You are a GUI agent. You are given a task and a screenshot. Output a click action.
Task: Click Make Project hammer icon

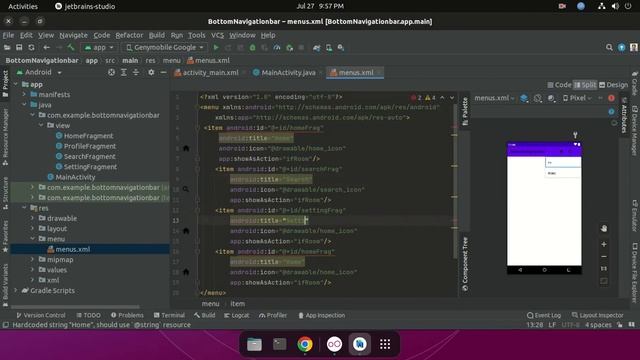(71, 48)
